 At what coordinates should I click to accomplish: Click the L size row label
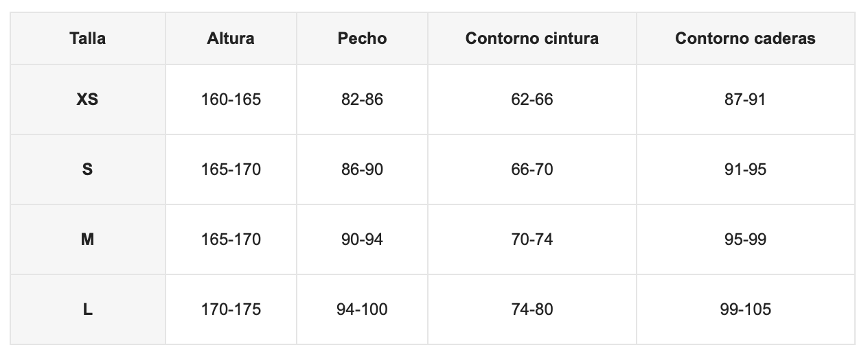point(87,309)
